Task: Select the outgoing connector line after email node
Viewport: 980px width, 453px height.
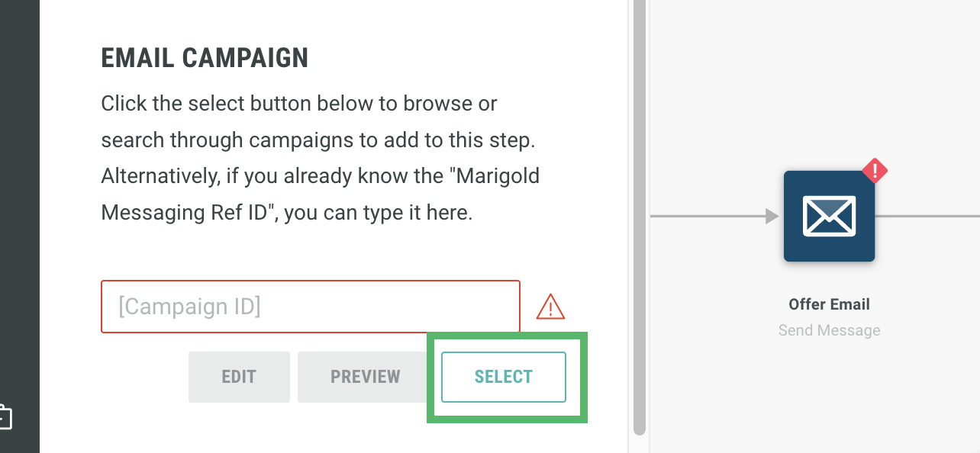Action: coord(927,217)
